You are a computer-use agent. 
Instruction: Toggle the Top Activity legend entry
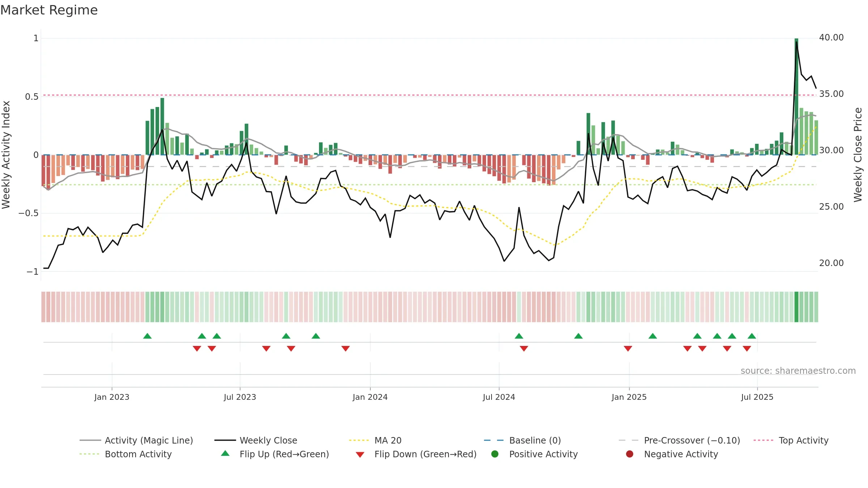tap(791, 440)
